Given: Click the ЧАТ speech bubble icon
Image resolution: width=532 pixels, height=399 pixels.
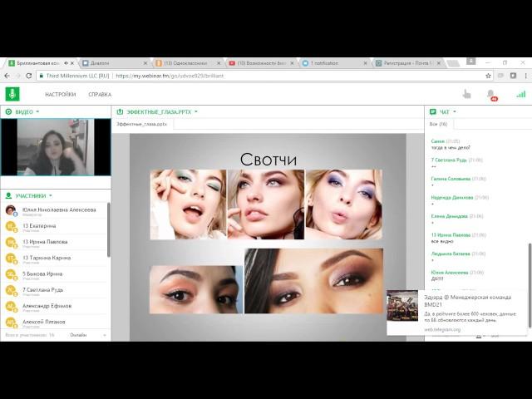Looking at the screenshot, I should point(432,111).
